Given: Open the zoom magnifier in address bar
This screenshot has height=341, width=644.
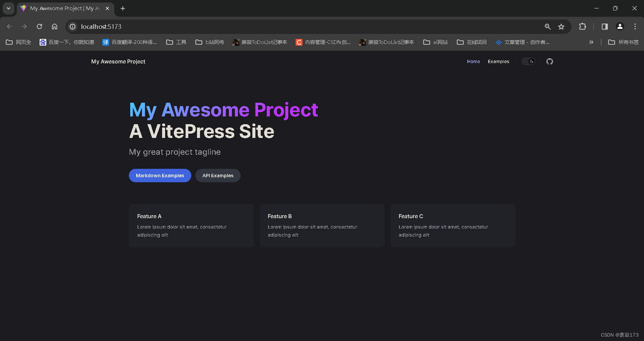Looking at the screenshot, I should [547, 27].
